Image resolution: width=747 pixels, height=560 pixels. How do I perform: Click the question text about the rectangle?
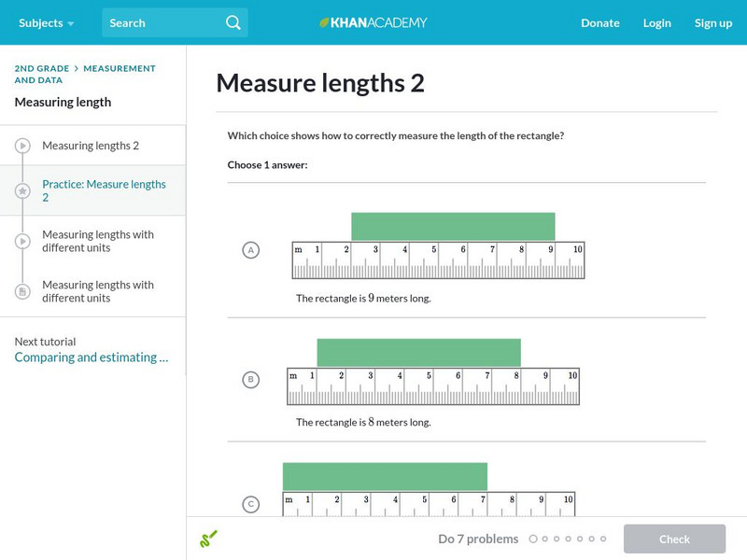[x=396, y=135]
